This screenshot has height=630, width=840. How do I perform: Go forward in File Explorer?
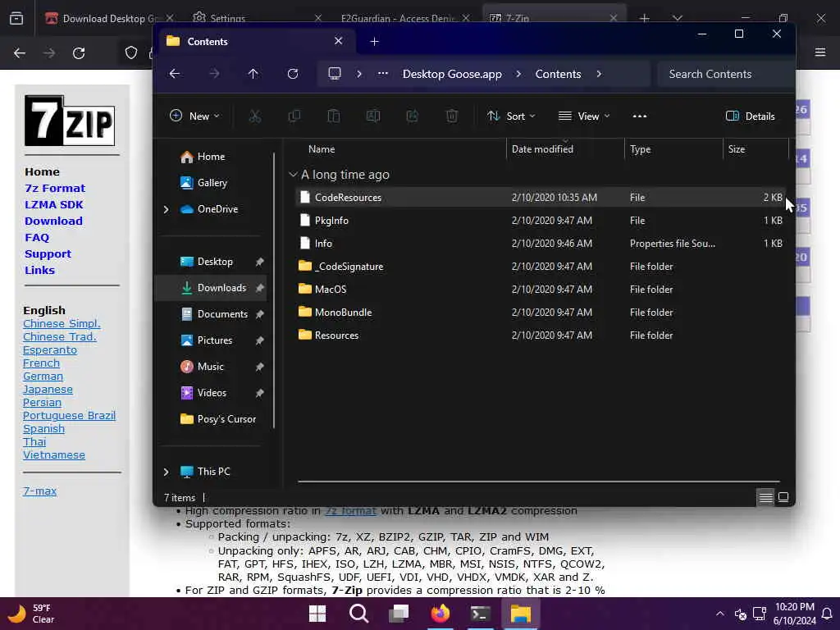pyautogui.click(x=214, y=74)
